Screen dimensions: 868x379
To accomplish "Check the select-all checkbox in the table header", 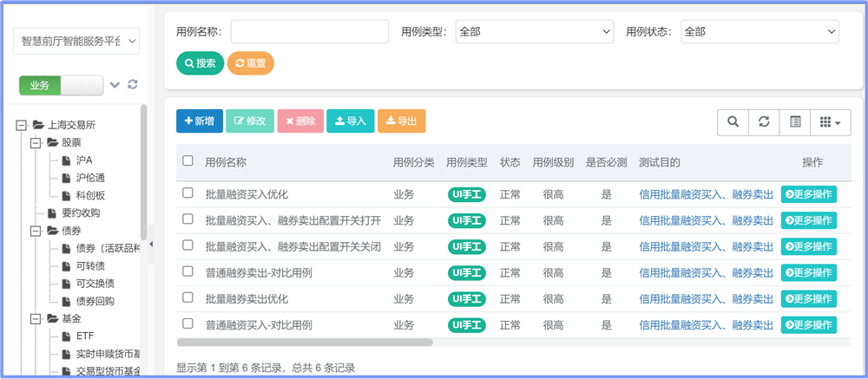I will tap(187, 160).
